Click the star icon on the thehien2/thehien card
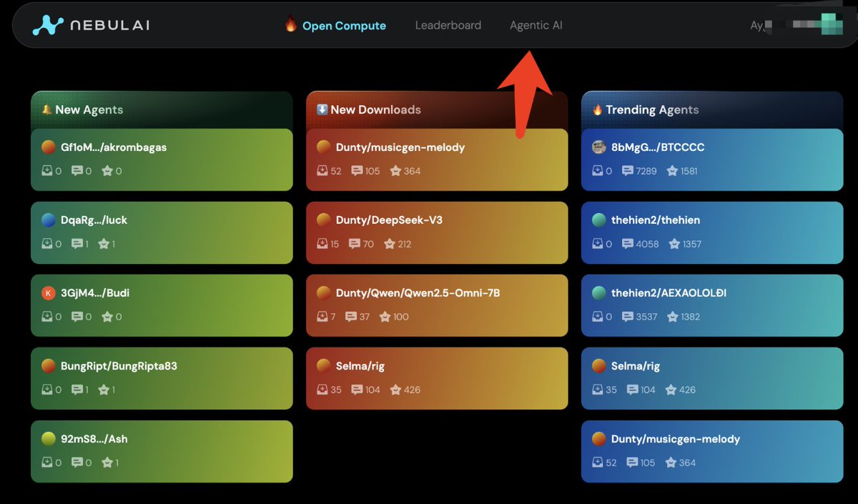The image size is (858, 504). [x=674, y=244]
